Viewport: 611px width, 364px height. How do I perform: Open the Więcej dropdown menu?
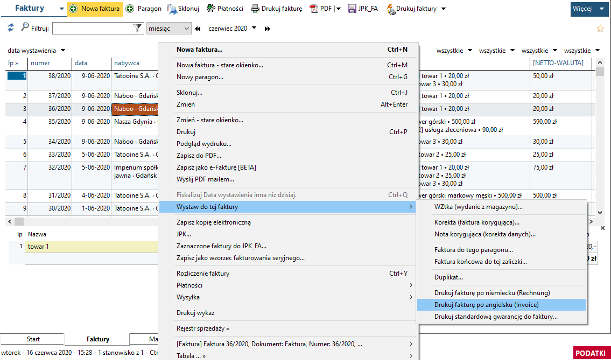(x=589, y=9)
